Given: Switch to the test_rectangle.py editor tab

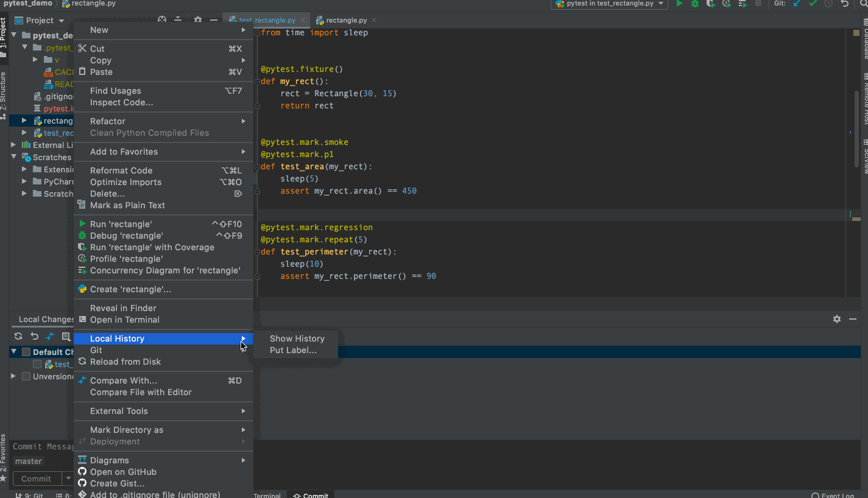Looking at the screenshot, I should (x=266, y=20).
